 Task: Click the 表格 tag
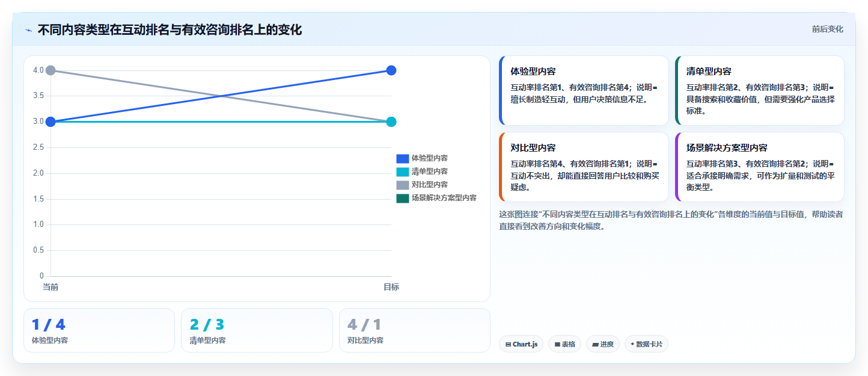[564, 344]
